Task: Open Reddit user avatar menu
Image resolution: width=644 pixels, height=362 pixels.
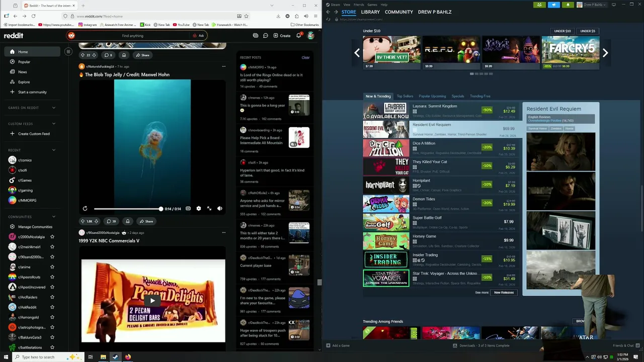Action: (x=311, y=36)
